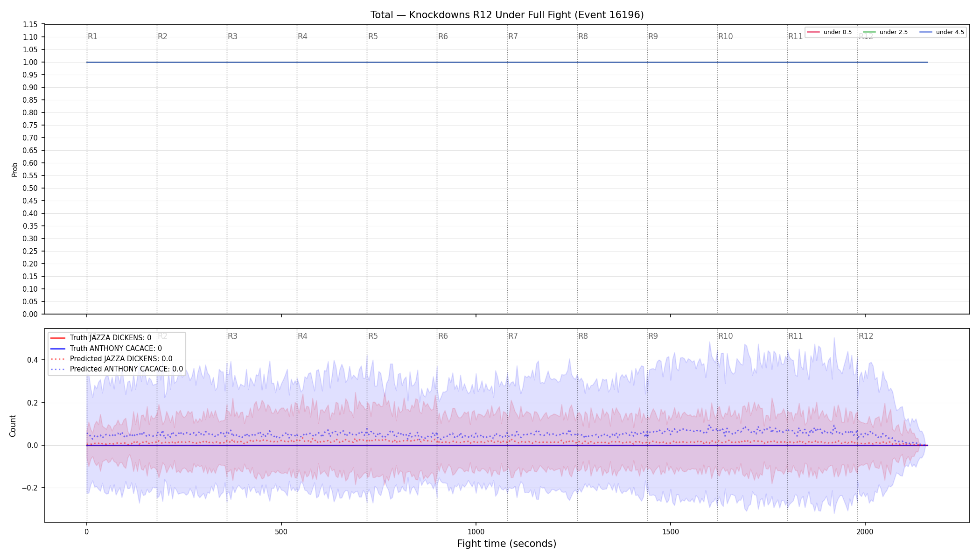Viewport: 980px width, 560px height.
Task: Click the 1.15 tick on the Prob axis
Action: coord(30,25)
